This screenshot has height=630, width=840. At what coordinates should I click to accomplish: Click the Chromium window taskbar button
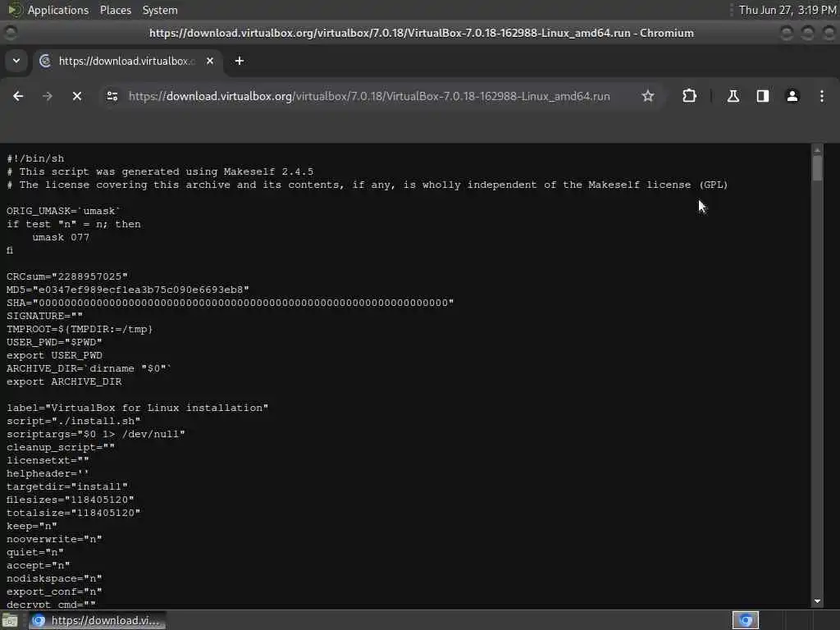(x=97, y=620)
